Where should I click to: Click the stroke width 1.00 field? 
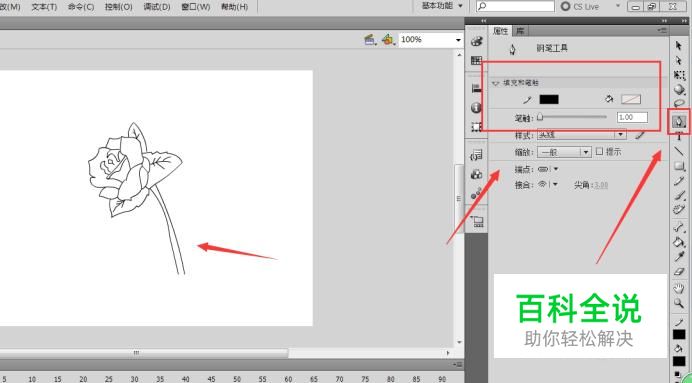[632, 117]
